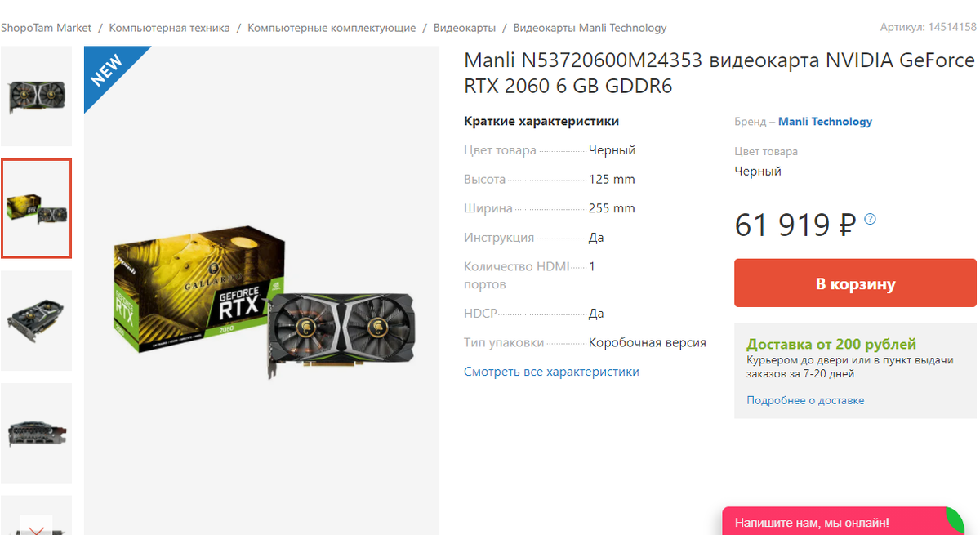Image resolution: width=980 pixels, height=535 pixels.
Task: Open Компьютерные комплектующие breadcrumb
Action: click(332, 28)
